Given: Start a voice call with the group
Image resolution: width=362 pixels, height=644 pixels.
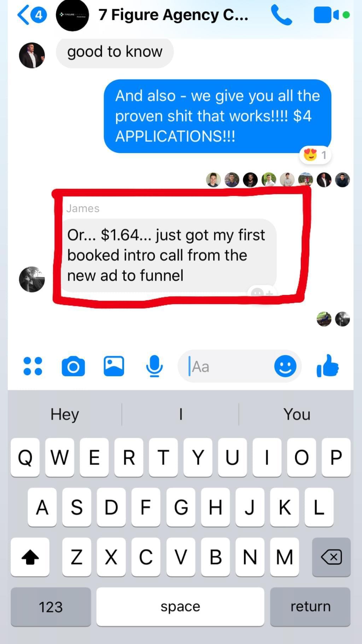Looking at the screenshot, I should pos(281,15).
